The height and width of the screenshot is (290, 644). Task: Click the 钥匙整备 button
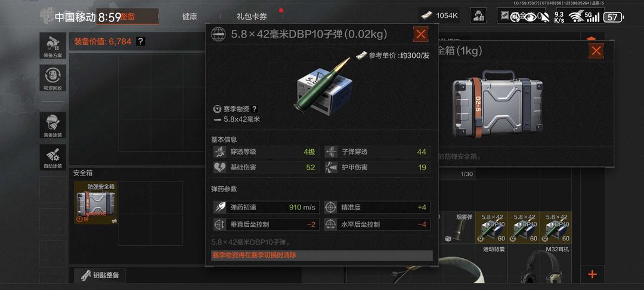[100, 275]
